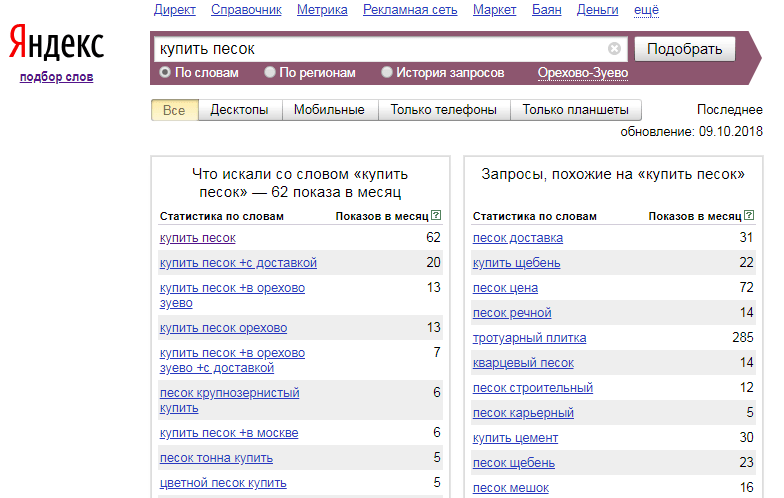This screenshot has width=784, height=498.
Task: Open the "Директ" top link
Action: 174,10
